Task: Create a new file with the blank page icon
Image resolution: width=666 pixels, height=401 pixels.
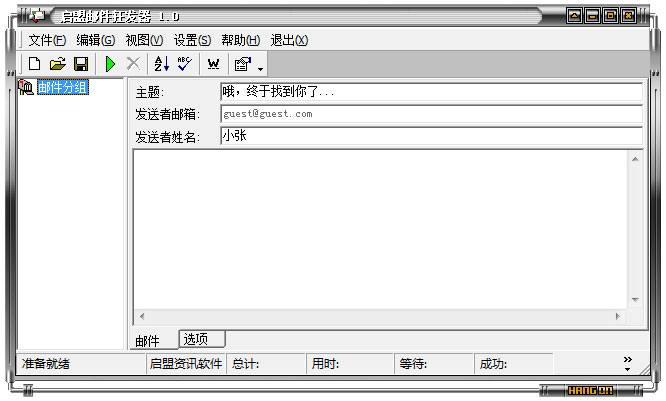Action: (34, 64)
